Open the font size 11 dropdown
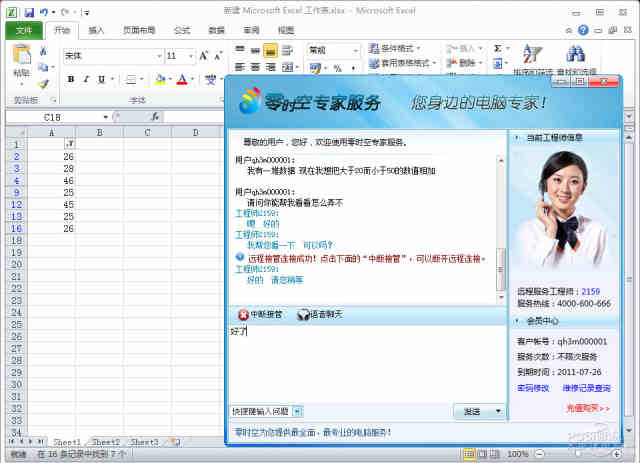Screen dimensions: 640x463 click(x=191, y=56)
